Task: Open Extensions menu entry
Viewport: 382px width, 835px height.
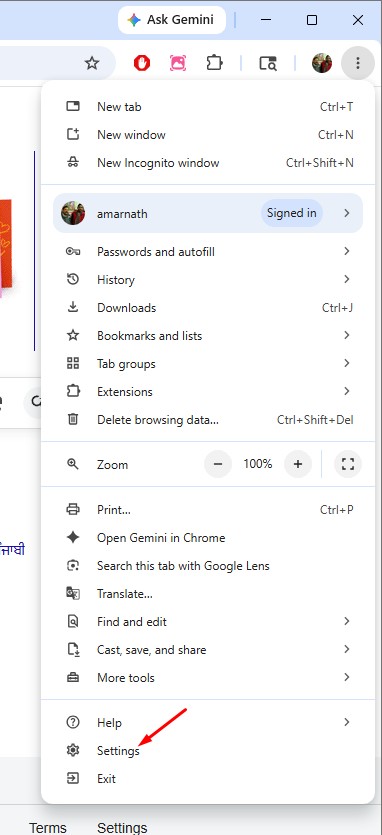Action: (x=208, y=391)
